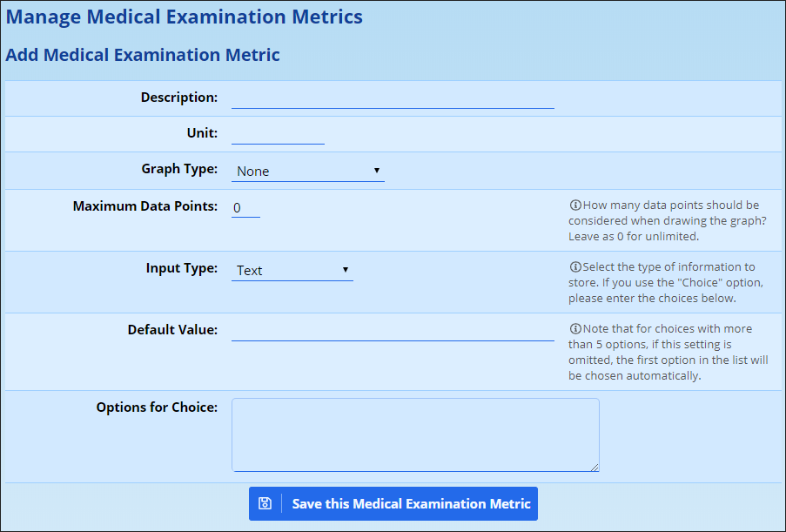
Task: Click into the Unit input field
Action: (x=278, y=133)
